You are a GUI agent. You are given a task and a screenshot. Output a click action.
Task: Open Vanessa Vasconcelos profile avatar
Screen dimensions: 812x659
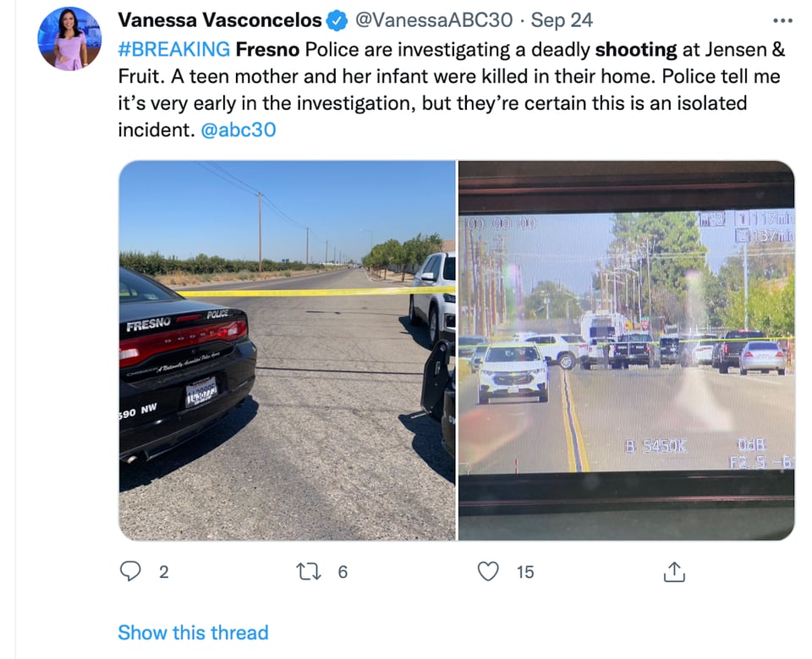[69, 39]
